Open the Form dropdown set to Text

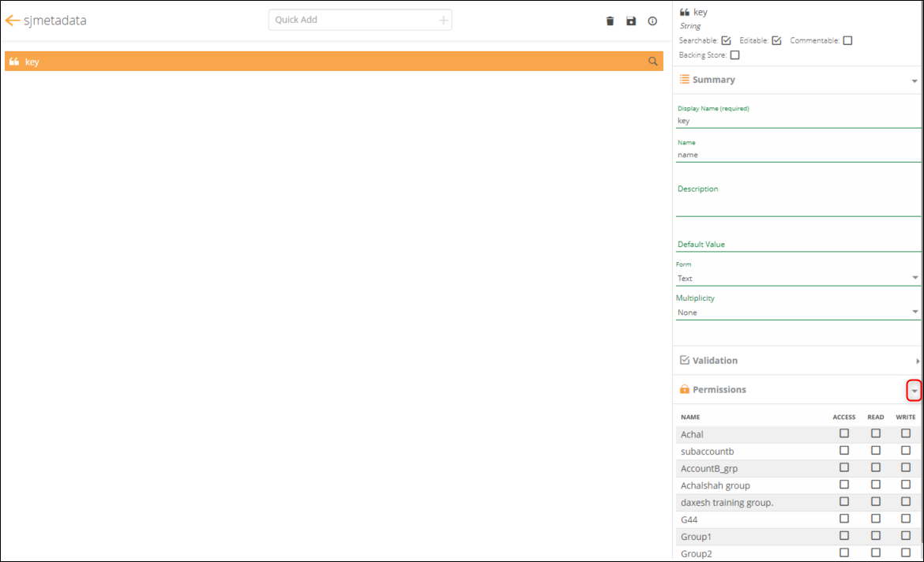point(798,278)
